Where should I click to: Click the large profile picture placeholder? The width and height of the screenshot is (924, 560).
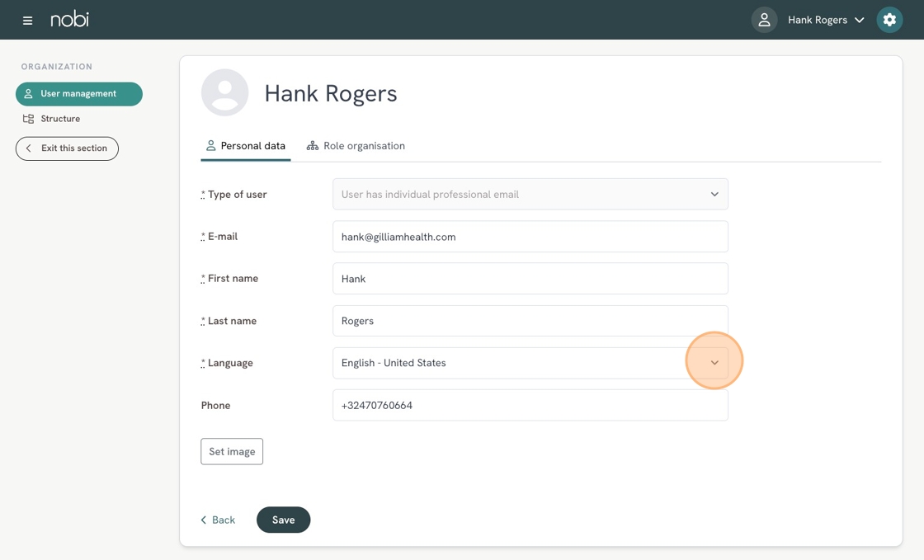224,92
